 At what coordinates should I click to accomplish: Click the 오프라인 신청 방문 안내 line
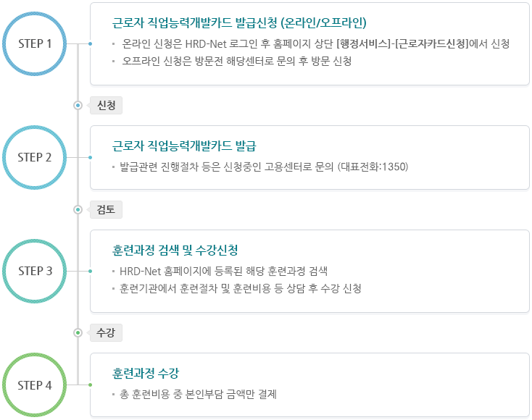click(237, 62)
